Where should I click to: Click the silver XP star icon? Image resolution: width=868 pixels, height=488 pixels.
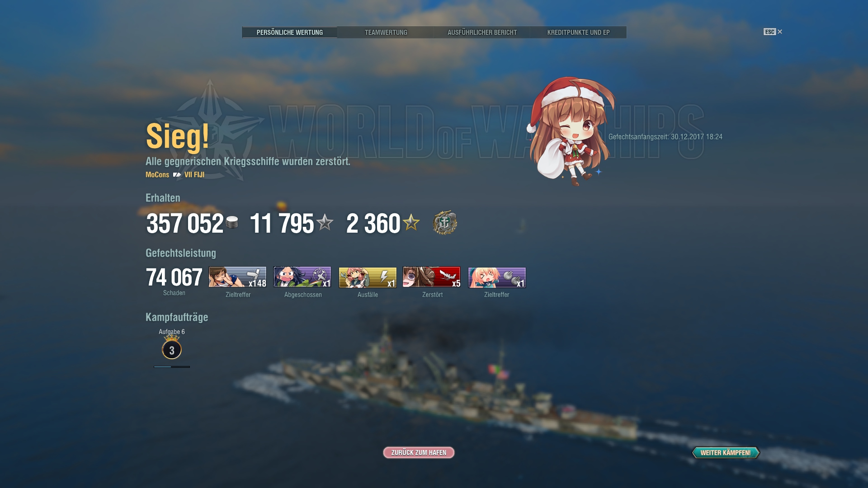coord(325,222)
